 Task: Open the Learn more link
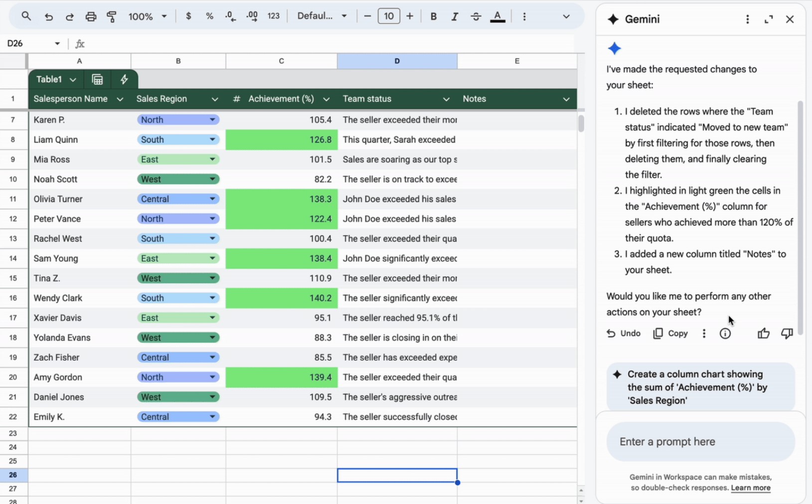(x=750, y=488)
